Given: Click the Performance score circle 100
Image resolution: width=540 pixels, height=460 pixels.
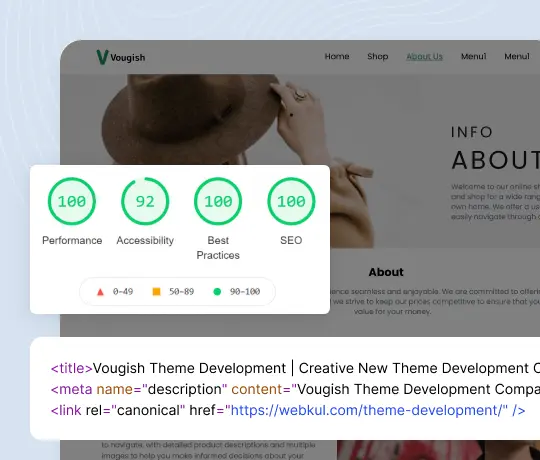Looking at the screenshot, I should click(x=72, y=201).
